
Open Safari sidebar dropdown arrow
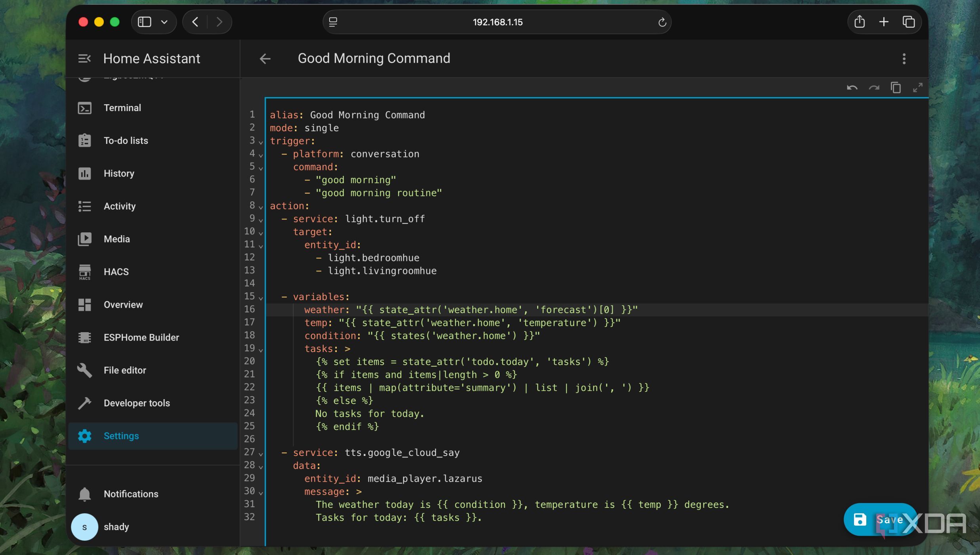click(x=164, y=22)
